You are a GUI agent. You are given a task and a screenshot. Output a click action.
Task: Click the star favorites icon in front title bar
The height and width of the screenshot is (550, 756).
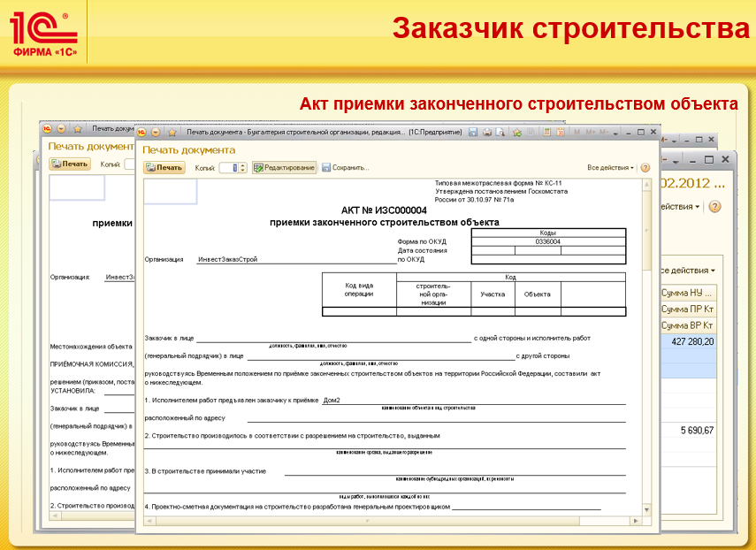pos(172,132)
